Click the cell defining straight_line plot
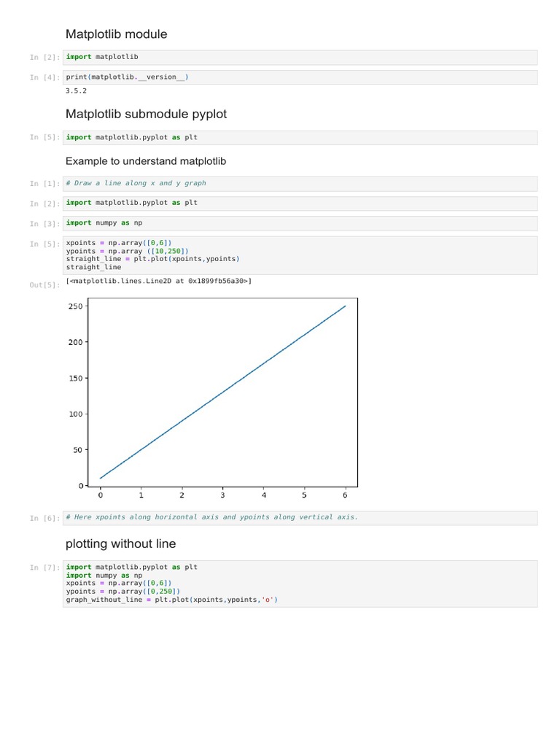Viewport: 560px width, 747px height. 299,255
